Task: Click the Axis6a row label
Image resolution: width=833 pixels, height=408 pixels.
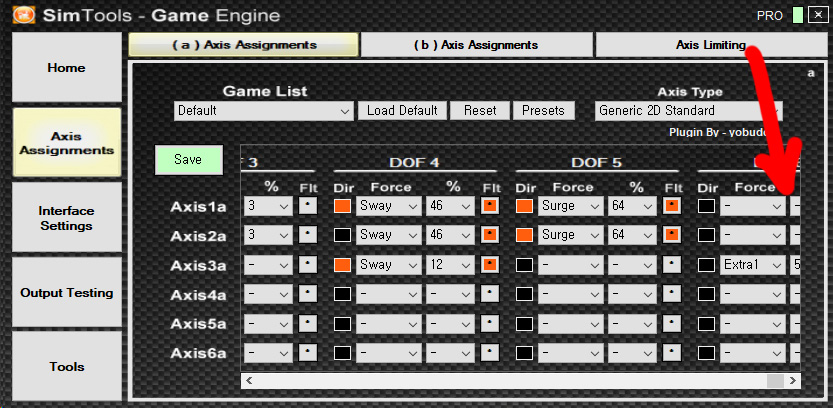Action: coord(198,353)
